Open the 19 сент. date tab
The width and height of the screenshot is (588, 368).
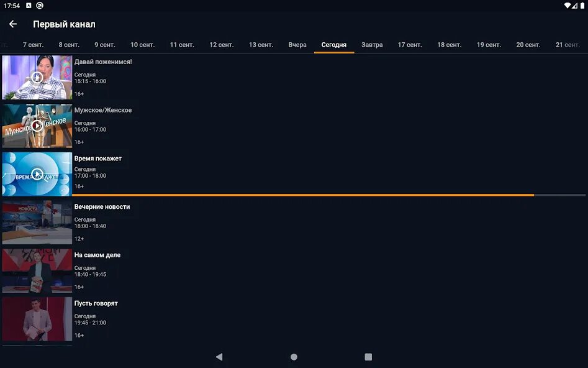(489, 45)
